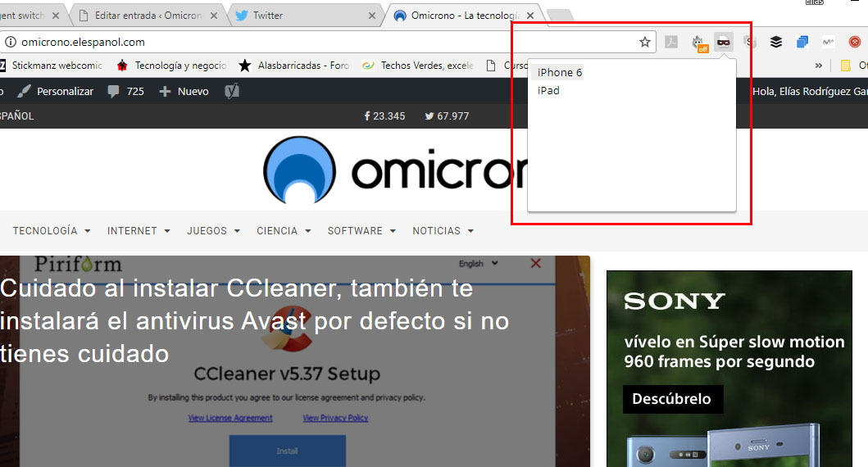Screen dimensions: 868x467
Task: Select iPhone 6 in the extension popup
Action: (560, 72)
